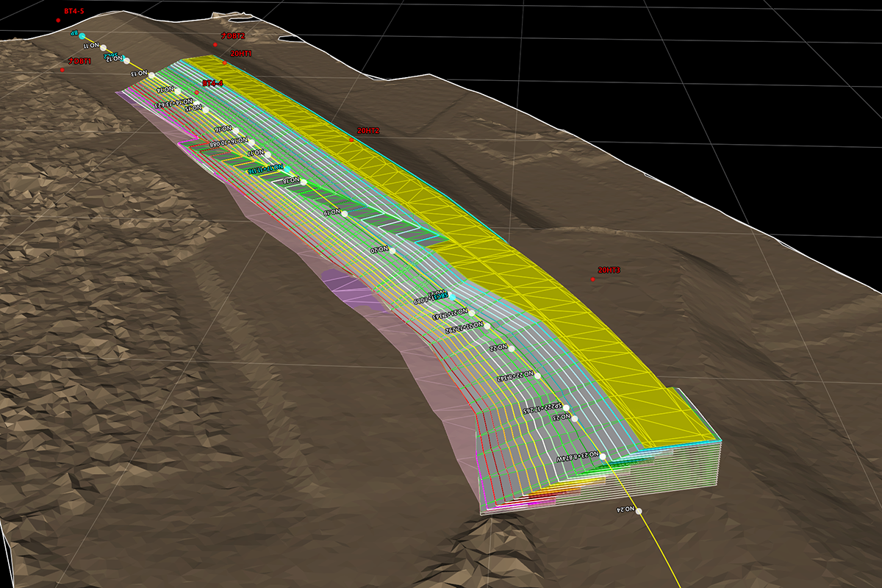The height and width of the screenshot is (588, 882).
Task: Click the NO.16+10.088 station label
Action: click(229, 142)
